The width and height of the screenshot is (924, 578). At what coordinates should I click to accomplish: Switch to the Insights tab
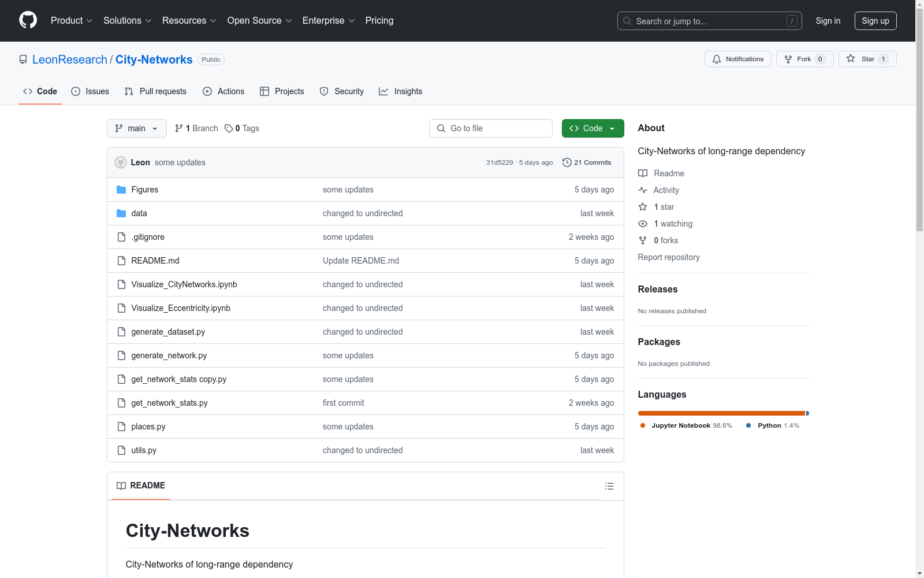click(x=400, y=91)
